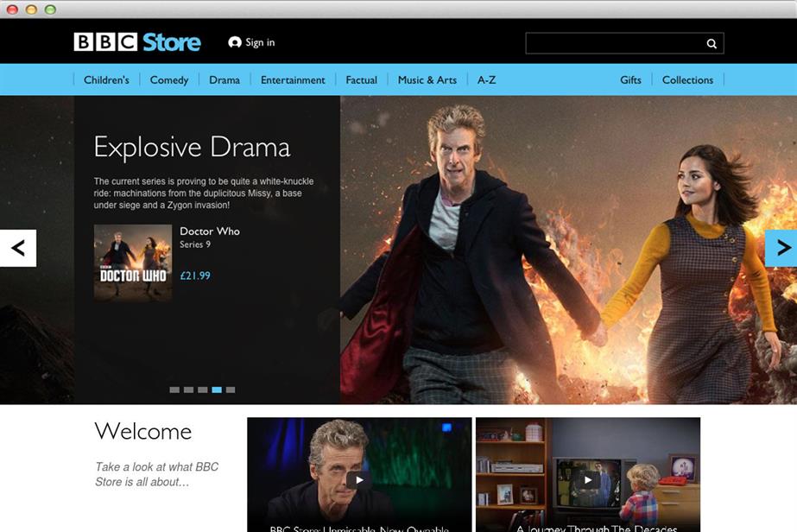Open the Doctor Who Series 9 cover thumbnail

coord(133,263)
